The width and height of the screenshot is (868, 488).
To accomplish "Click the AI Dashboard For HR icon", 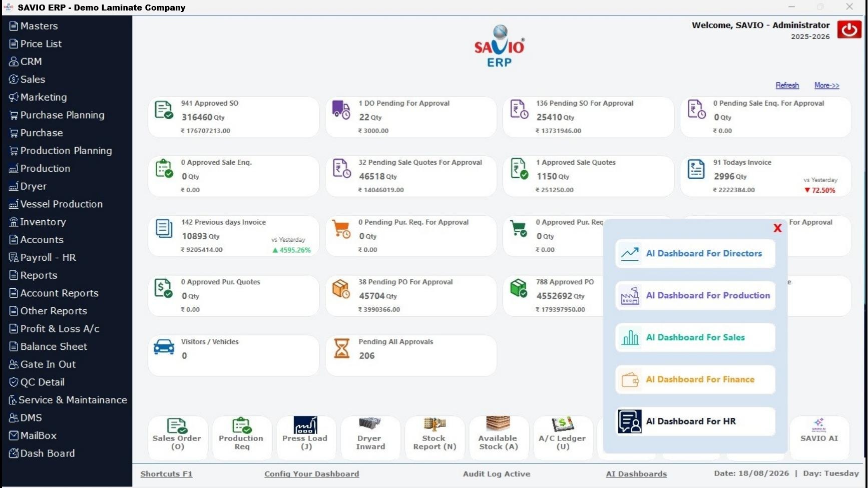I will tap(630, 421).
